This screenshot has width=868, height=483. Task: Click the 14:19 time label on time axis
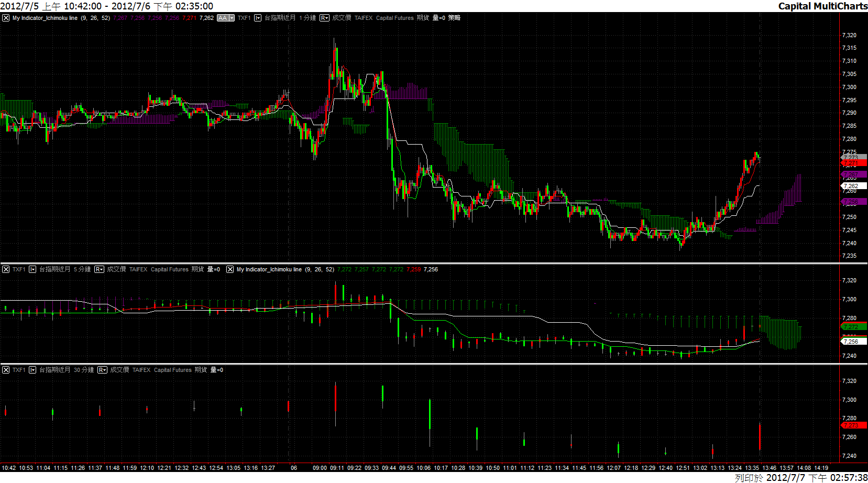821,468
